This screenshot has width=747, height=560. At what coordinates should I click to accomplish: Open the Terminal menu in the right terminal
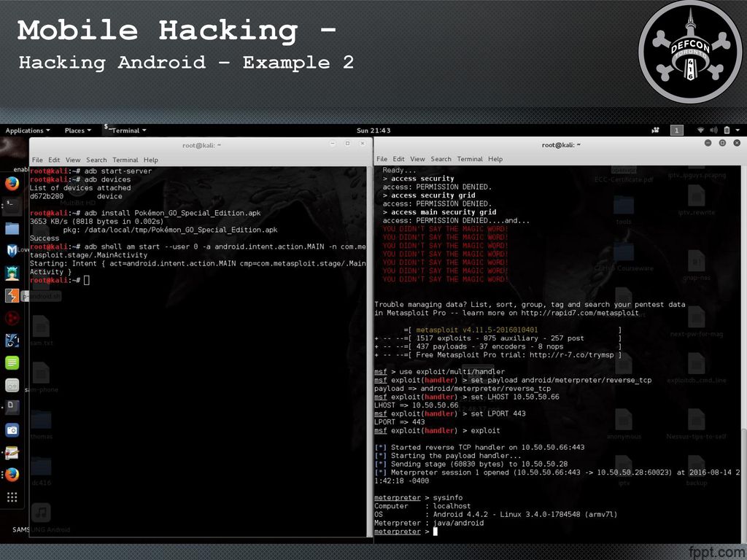tap(470, 159)
